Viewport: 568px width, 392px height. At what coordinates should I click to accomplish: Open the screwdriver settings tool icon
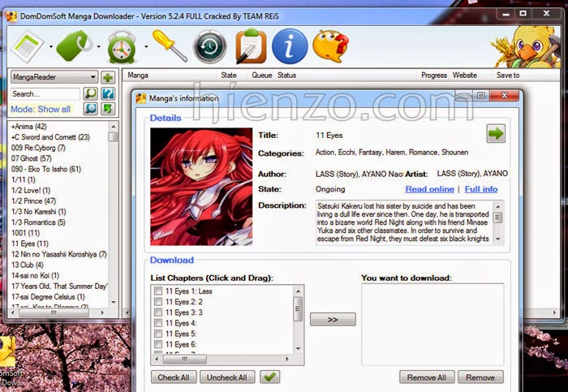coord(170,45)
